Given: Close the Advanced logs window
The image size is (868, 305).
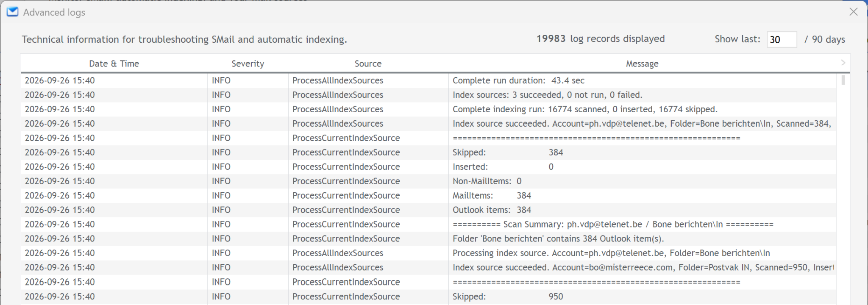Looking at the screenshot, I should click(854, 12).
